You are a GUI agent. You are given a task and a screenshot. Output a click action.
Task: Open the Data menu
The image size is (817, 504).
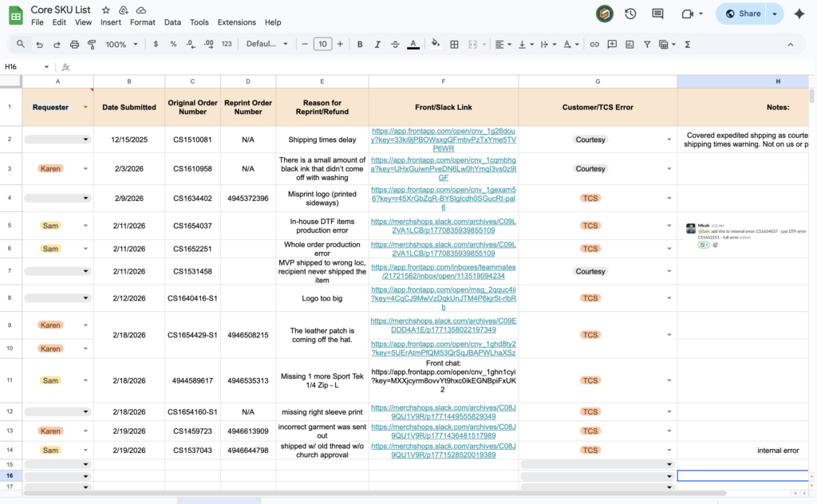(x=172, y=22)
